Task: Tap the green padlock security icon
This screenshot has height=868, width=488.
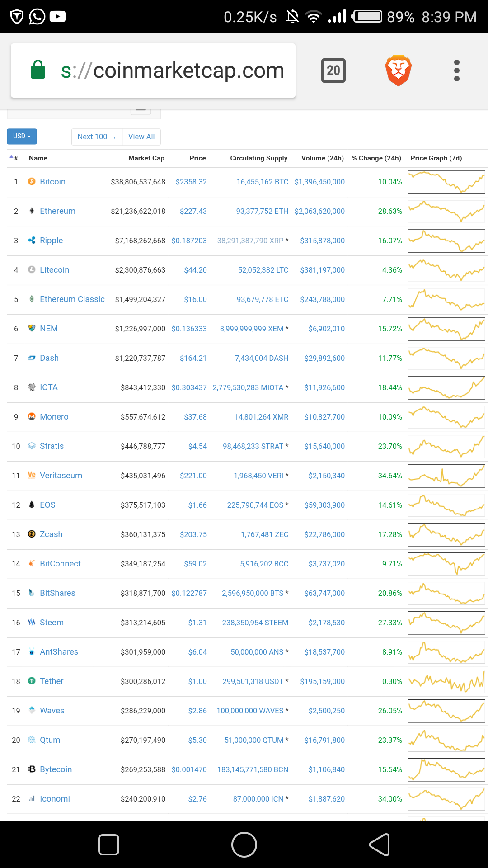Action: tap(38, 70)
